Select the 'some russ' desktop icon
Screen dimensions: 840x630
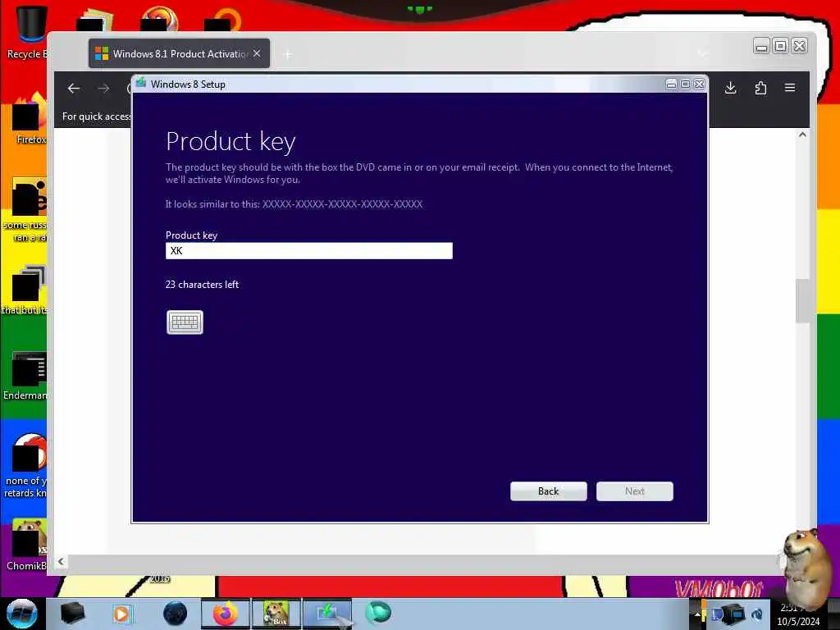tap(27, 210)
